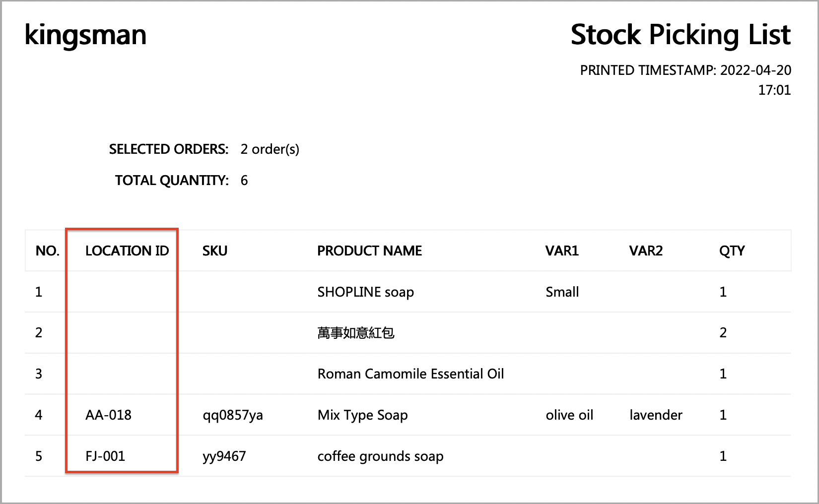This screenshot has width=819, height=504.
Task: Click the coffee grounds soap name
Action: (380, 456)
